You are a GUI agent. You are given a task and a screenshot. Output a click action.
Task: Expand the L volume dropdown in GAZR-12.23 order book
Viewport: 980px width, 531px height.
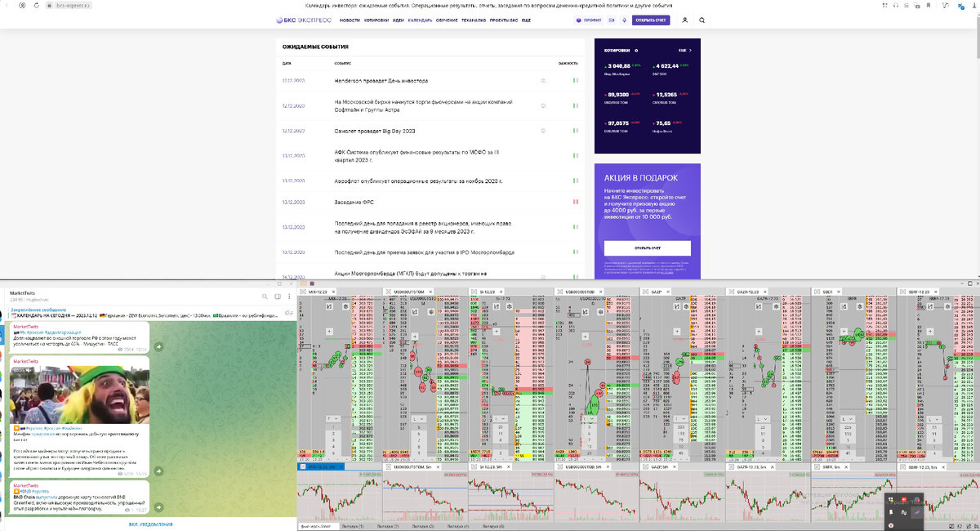(x=763, y=419)
